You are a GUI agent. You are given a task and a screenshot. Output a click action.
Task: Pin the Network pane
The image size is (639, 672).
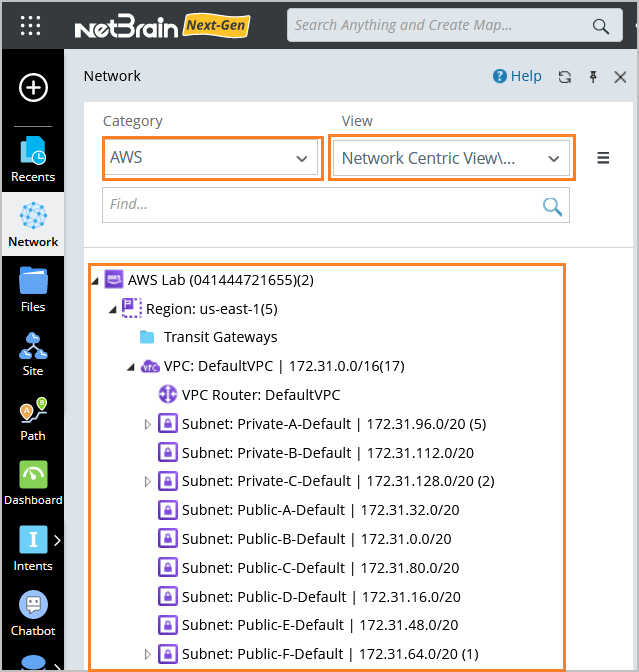(593, 77)
